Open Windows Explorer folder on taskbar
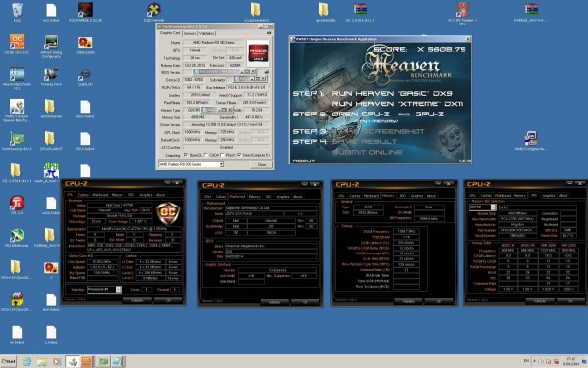This screenshot has height=368, width=588. tap(41, 361)
